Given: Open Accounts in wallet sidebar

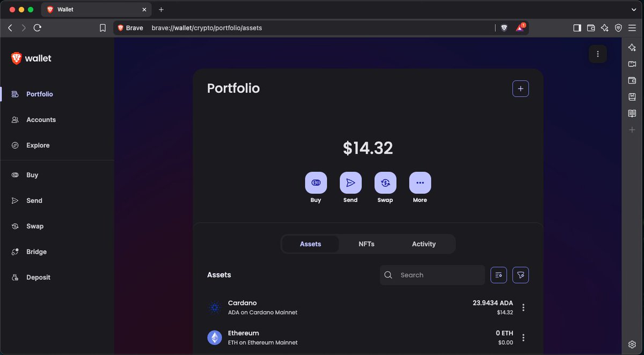Looking at the screenshot, I should coord(41,120).
